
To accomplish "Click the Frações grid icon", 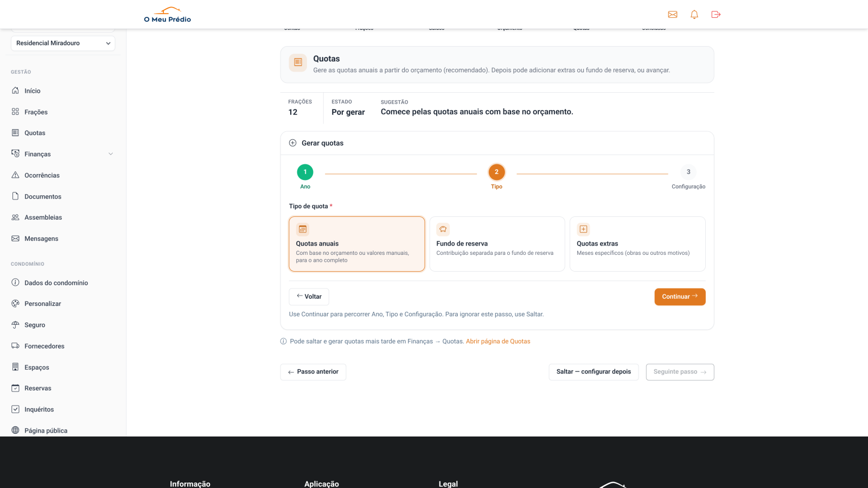I will point(15,112).
